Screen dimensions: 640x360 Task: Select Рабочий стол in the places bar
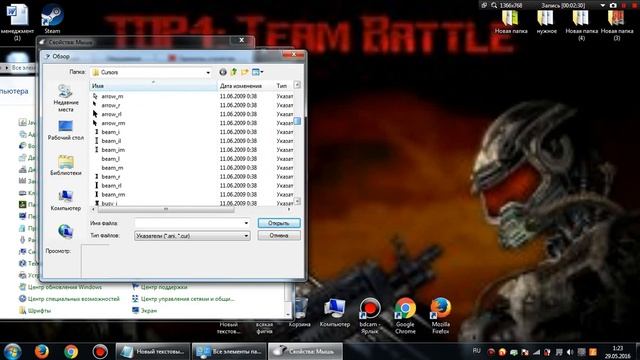(65, 131)
